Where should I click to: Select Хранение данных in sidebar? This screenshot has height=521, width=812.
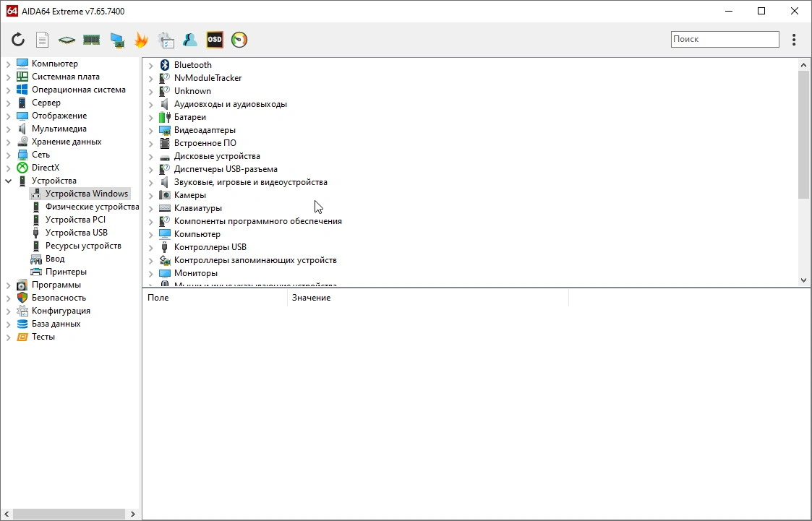[x=67, y=141]
